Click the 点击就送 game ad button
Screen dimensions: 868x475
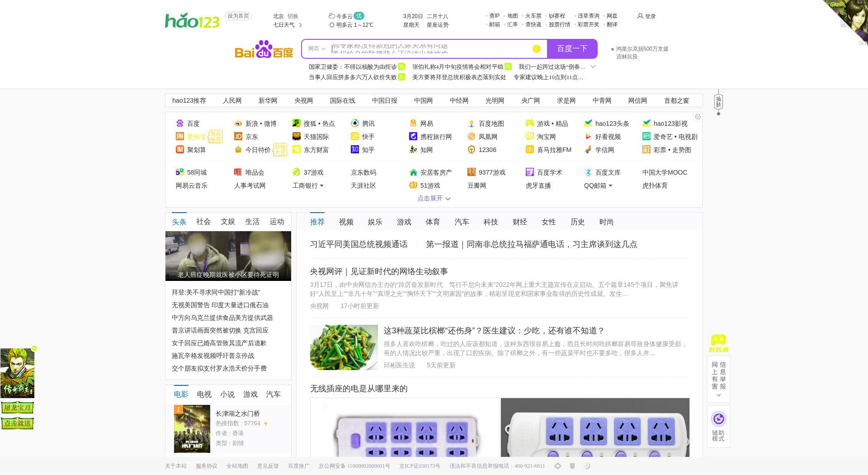coord(17,423)
